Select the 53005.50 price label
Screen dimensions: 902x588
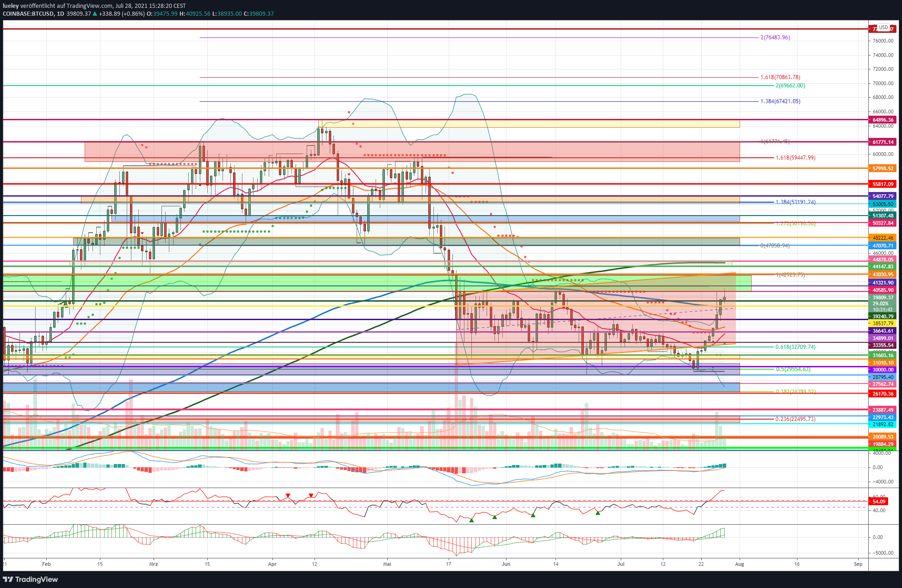pyautogui.click(x=883, y=204)
